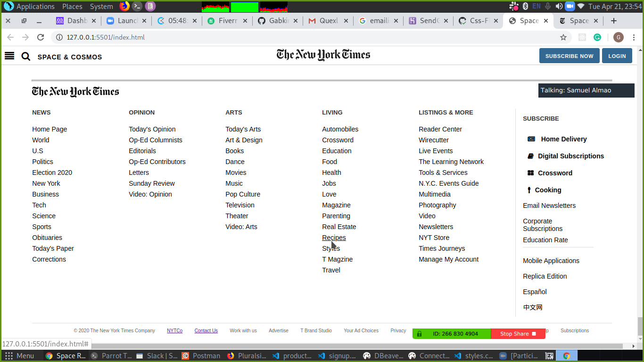Open the Pop Culture link under Arts

point(243,194)
